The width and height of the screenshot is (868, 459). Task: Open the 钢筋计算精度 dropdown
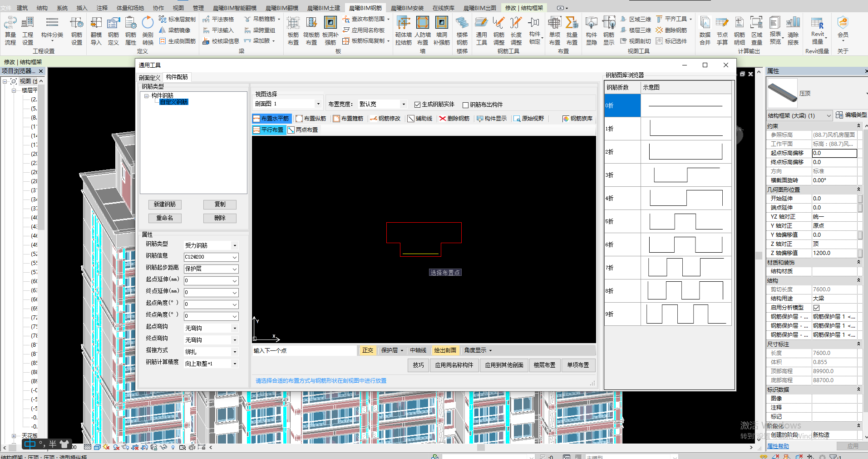[235, 364]
